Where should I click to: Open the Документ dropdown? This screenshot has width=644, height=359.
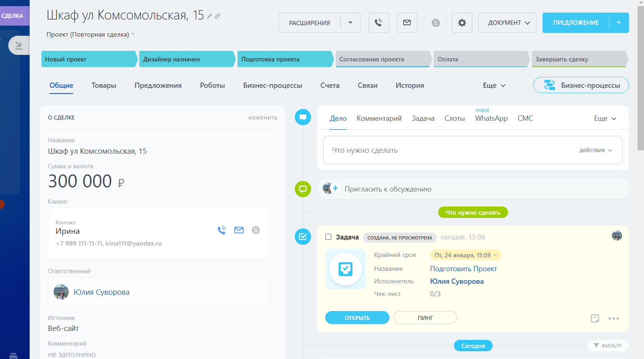(x=507, y=23)
